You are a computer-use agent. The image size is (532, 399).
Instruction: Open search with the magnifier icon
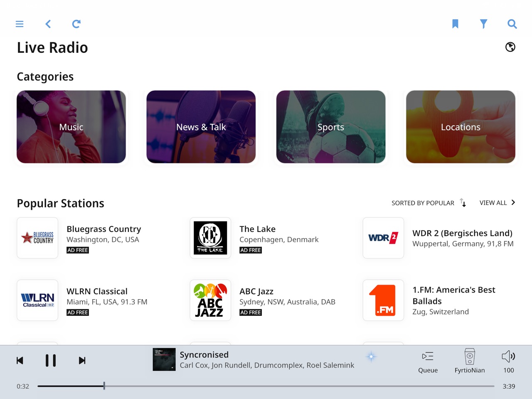512,24
